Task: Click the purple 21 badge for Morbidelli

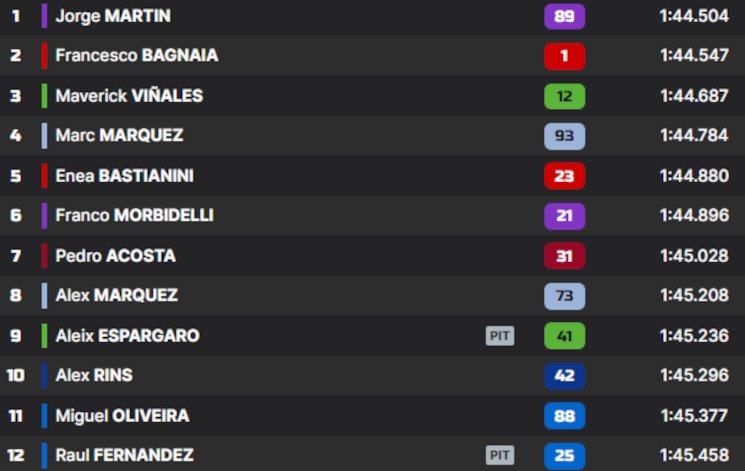Action: pos(564,216)
